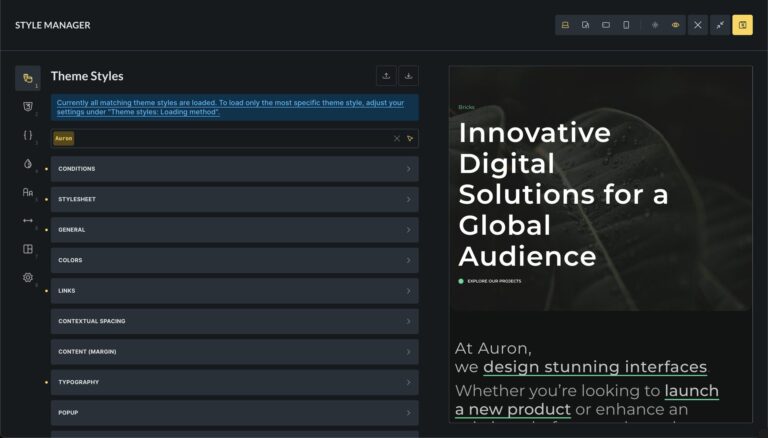Open the color droplet sidebar panel

28,163
